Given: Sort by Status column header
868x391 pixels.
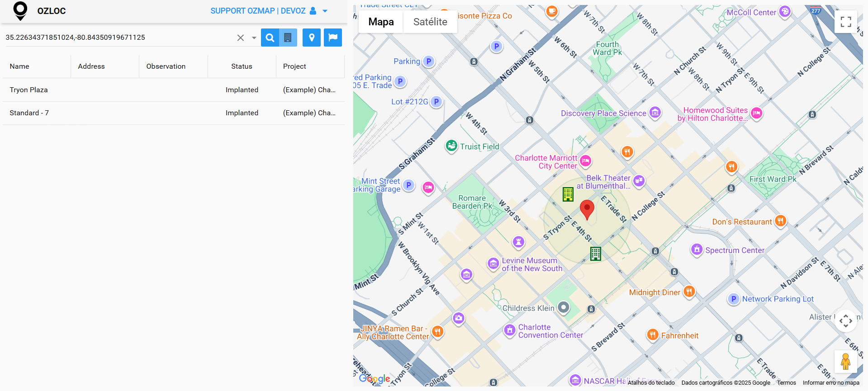Looking at the screenshot, I should pos(242,66).
